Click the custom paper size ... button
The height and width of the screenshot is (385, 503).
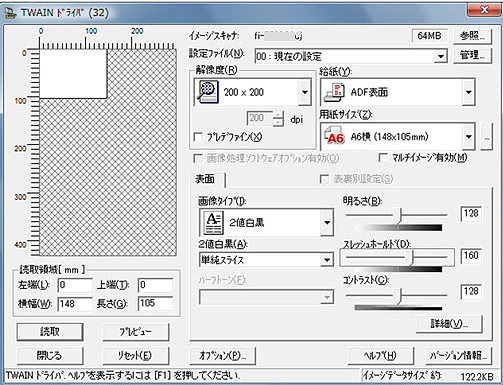coord(486,136)
